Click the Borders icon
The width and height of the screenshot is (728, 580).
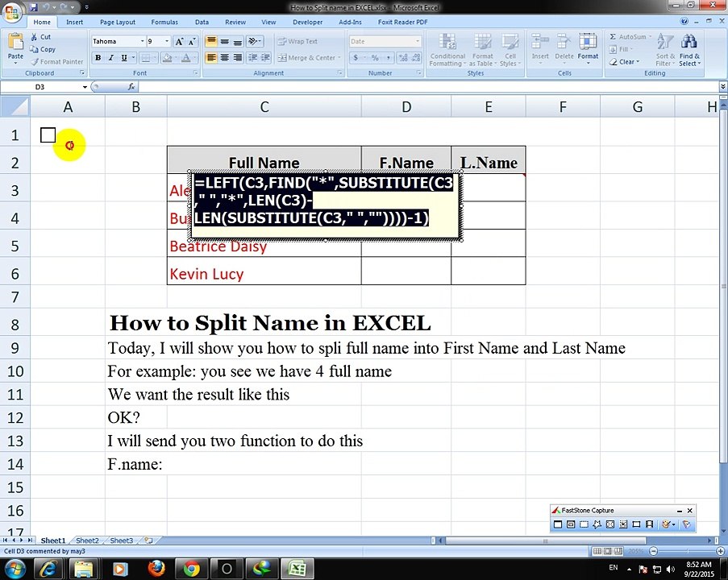coord(146,57)
